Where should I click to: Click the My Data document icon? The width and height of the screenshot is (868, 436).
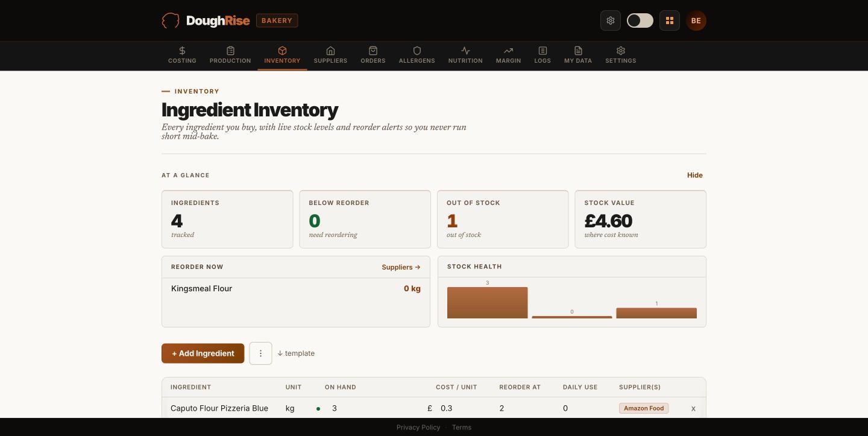tap(578, 51)
